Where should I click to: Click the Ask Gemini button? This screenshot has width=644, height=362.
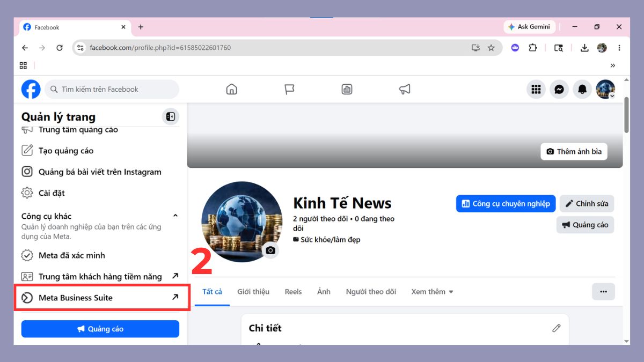529,27
